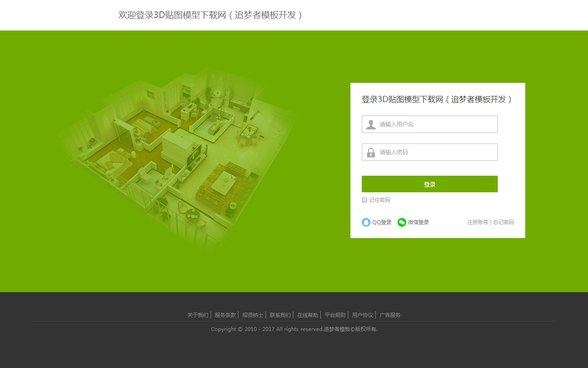The height and width of the screenshot is (368, 588).
Task: Open 服务条款 in the footer
Action: point(225,315)
